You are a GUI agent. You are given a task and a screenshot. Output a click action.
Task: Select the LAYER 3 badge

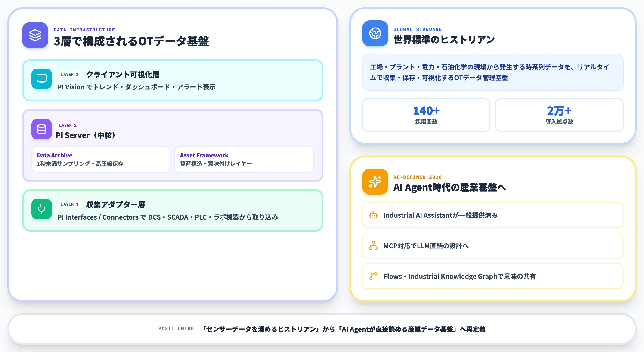click(70, 75)
